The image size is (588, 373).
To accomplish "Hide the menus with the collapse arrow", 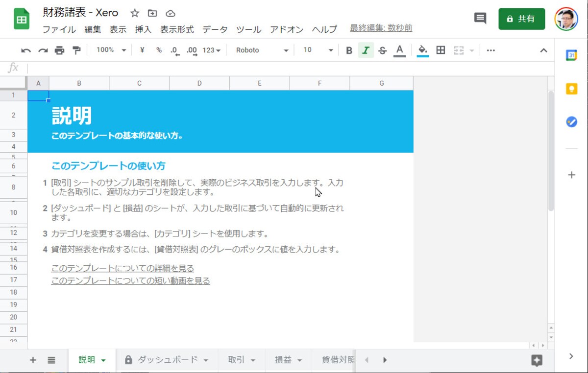I will (x=543, y=50).
